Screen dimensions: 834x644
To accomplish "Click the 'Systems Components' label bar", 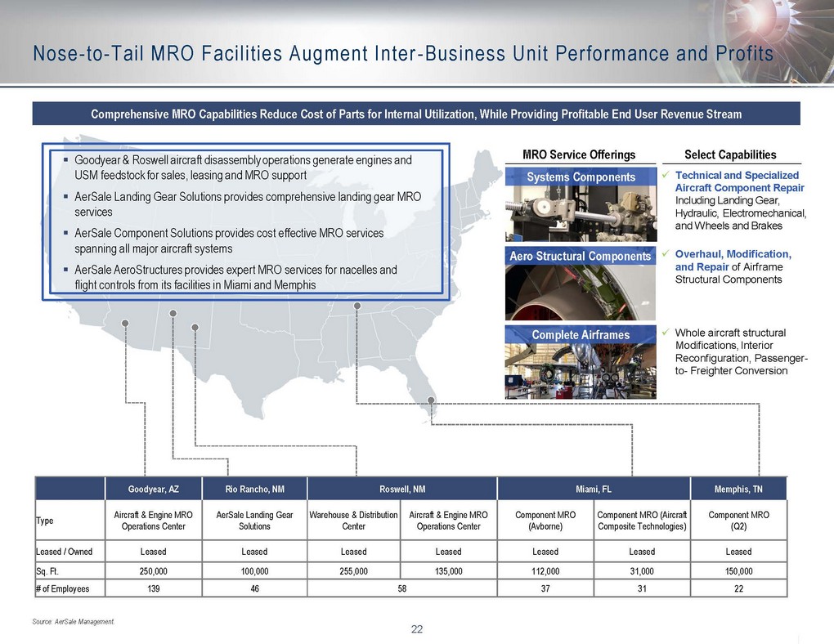I will pyautogui.click(x=581, y=177).
